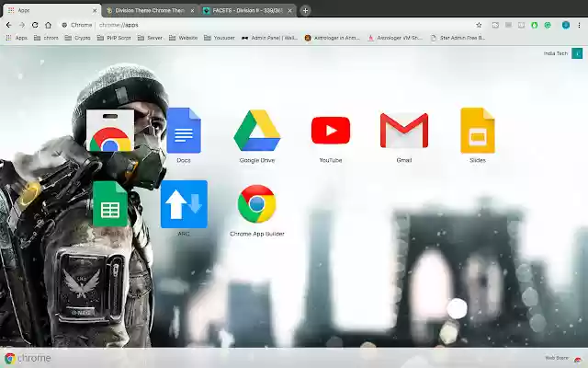Open the Astrologer in Ahm bookmark
The height and width of the screenshot is (368, 588).
click(x=333, y=38)
